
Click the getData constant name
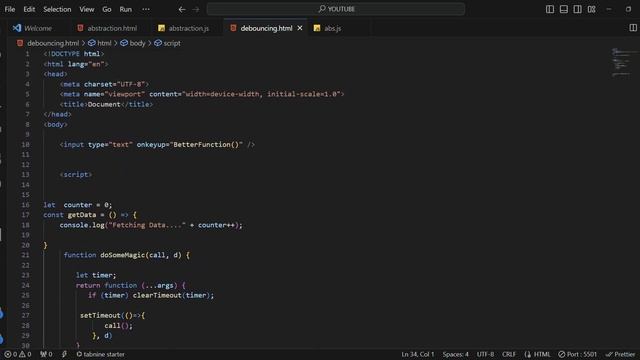[x=82, y=215]
